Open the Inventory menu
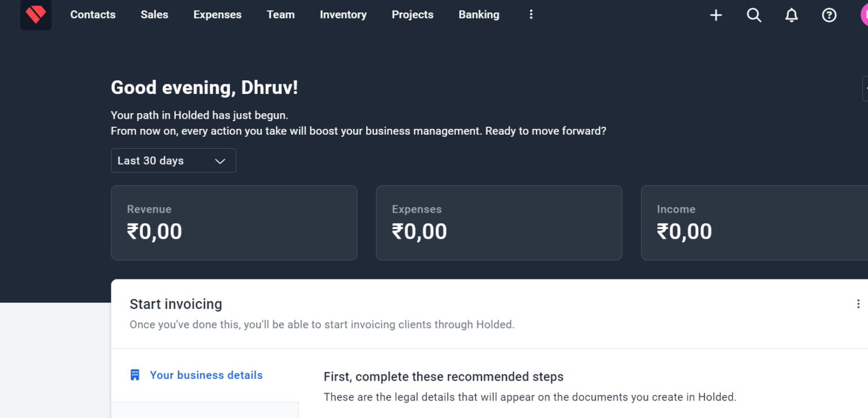 pos(343,15)
